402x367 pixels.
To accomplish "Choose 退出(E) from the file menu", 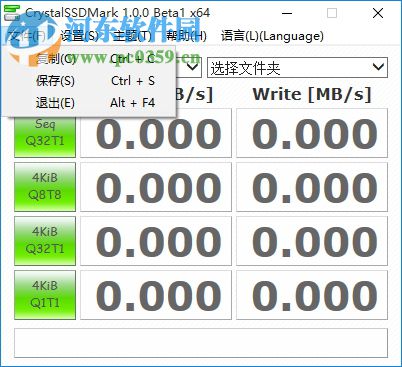I will (x=89, y=103).
